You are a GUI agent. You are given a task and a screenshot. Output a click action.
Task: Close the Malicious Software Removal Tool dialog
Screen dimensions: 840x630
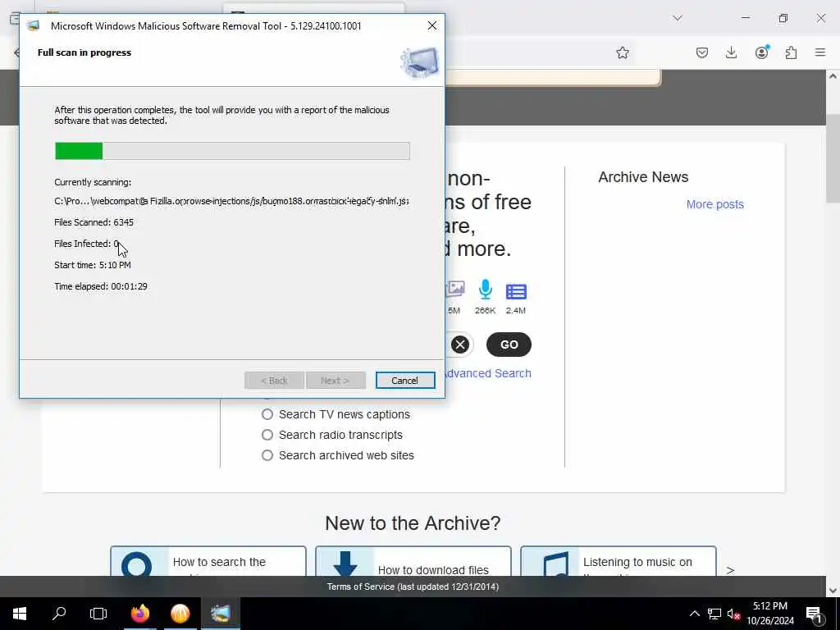point(432,25)
